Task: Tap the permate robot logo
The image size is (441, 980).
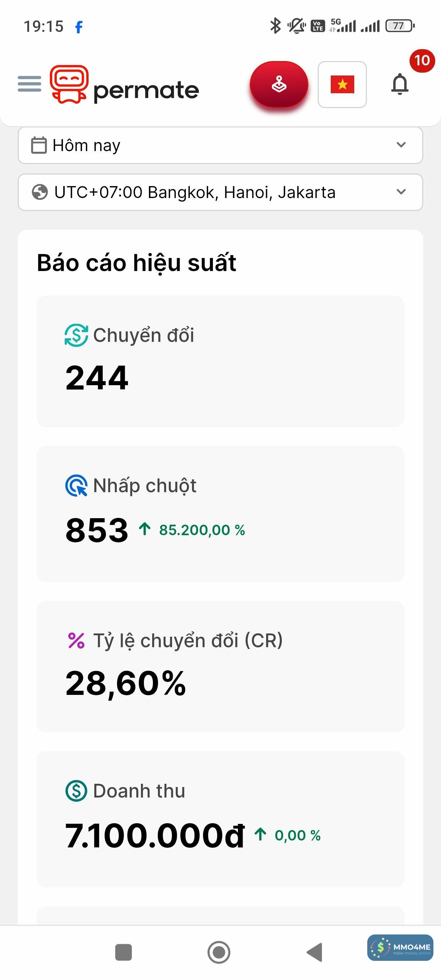Action: coord(69,84)
